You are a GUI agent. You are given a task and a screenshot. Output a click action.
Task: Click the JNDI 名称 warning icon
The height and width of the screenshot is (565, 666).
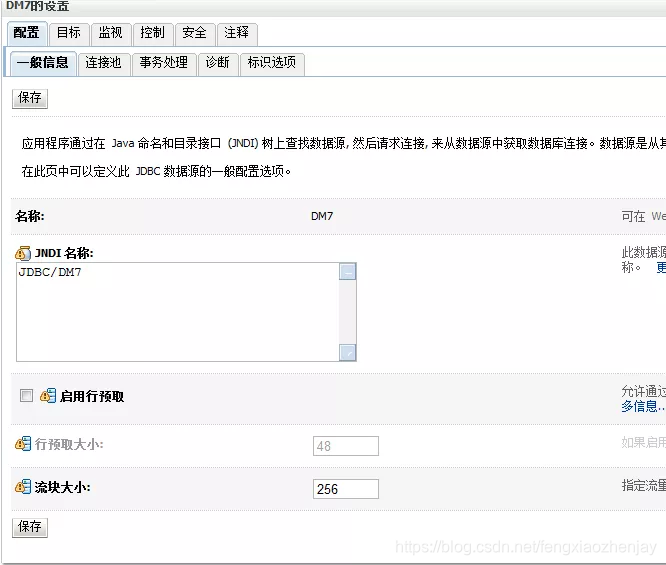[23, 253]
